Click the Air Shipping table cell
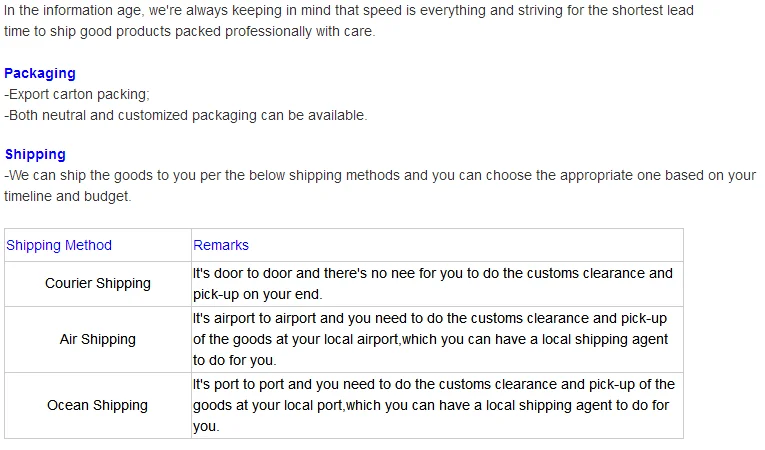Image resolution: width=765 pixels, height=450 pixels. pyautogui.click(x=98, y=339)
